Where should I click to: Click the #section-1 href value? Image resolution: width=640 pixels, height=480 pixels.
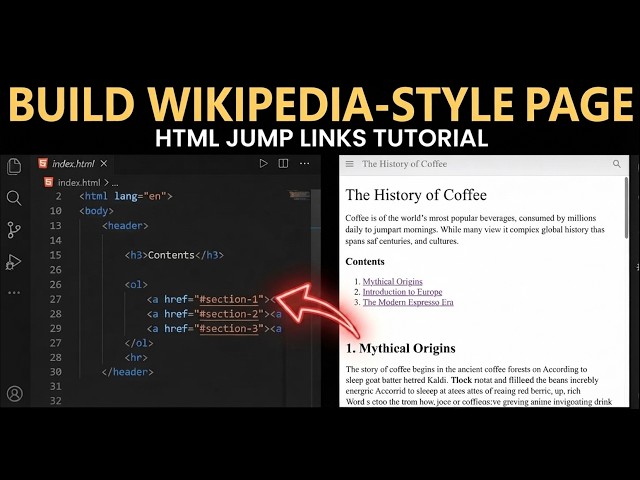point(229,299)
